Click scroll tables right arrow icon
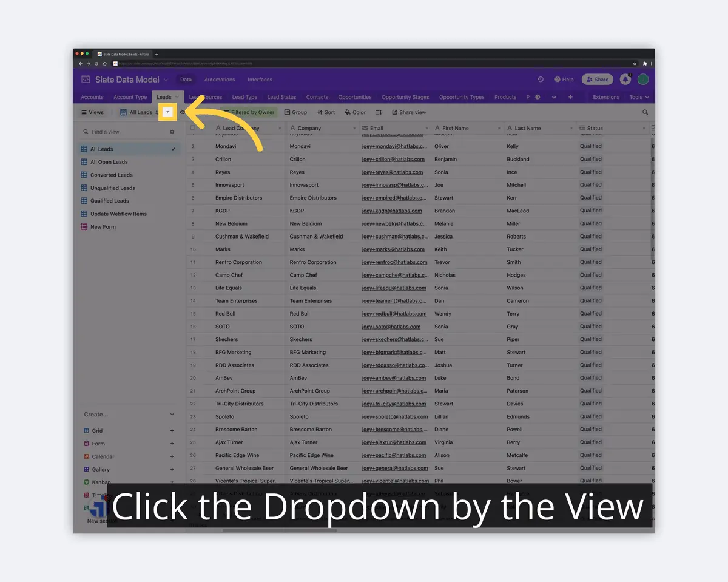This screenshot has height=582, width=728. click(x=538, y=97)
